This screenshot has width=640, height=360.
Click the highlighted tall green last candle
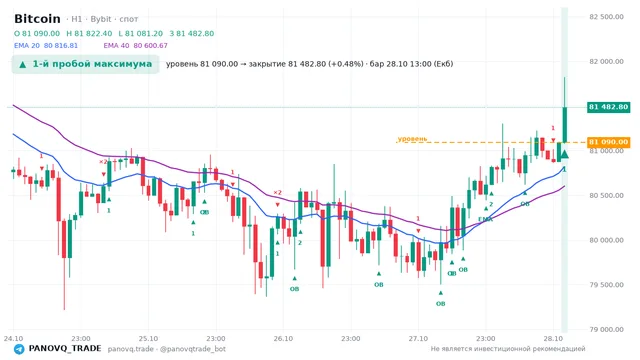pyautogui.click(x=565, y=125)
